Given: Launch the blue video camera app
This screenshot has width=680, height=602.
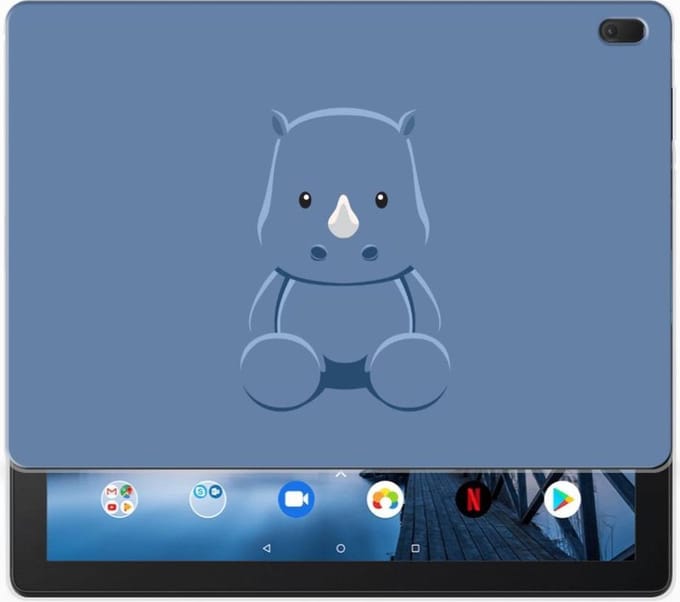Looking at the screenshot, I should (x=296, y=499).
